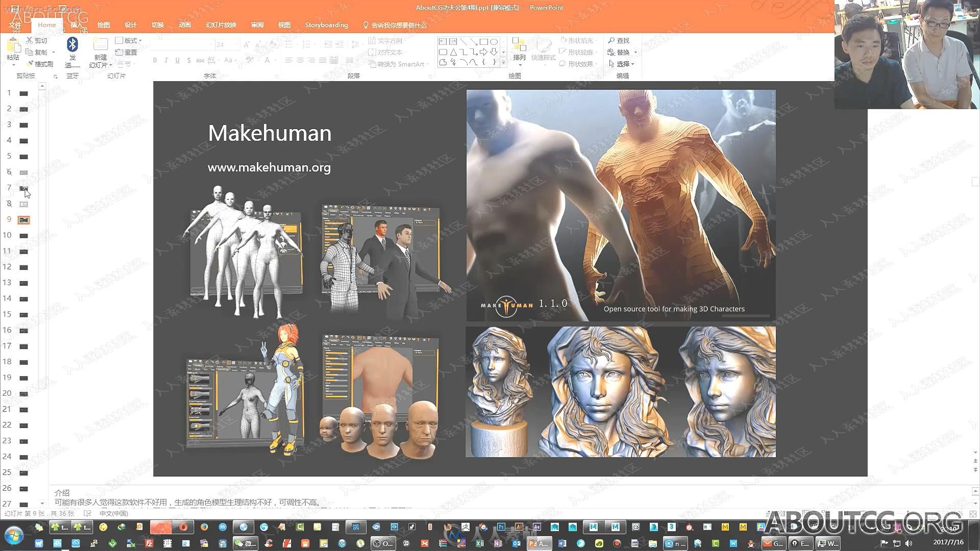Select the rectangle shape in shapes gallery
Image resolution: width=980 pixels, height=551 pixels.
[483, 42]
